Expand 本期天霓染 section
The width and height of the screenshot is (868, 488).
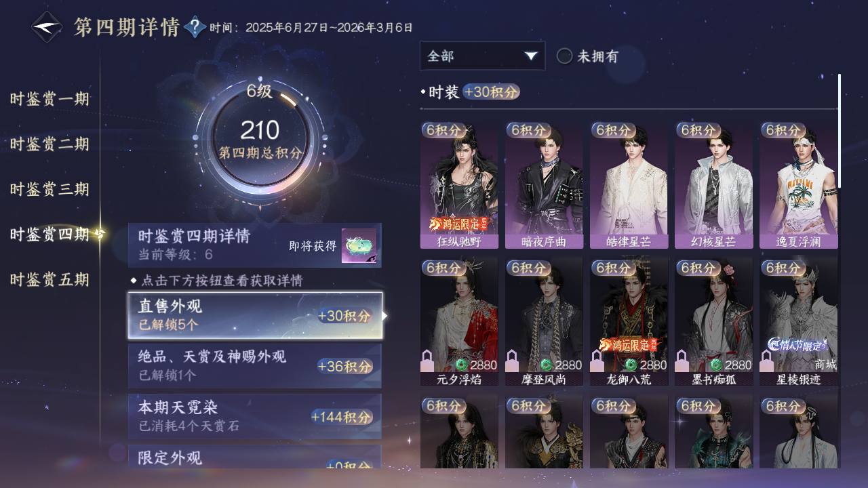click(255, 416)
